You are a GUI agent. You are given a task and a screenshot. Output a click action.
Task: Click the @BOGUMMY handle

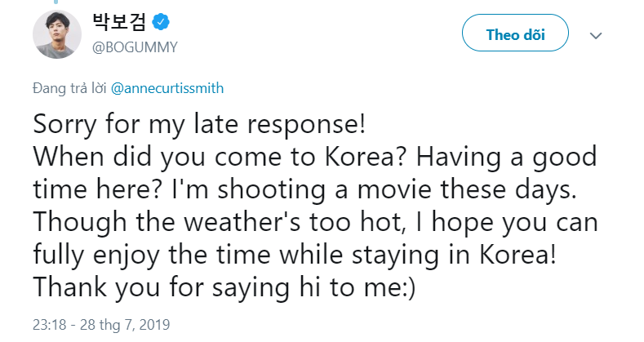(135, 47)
